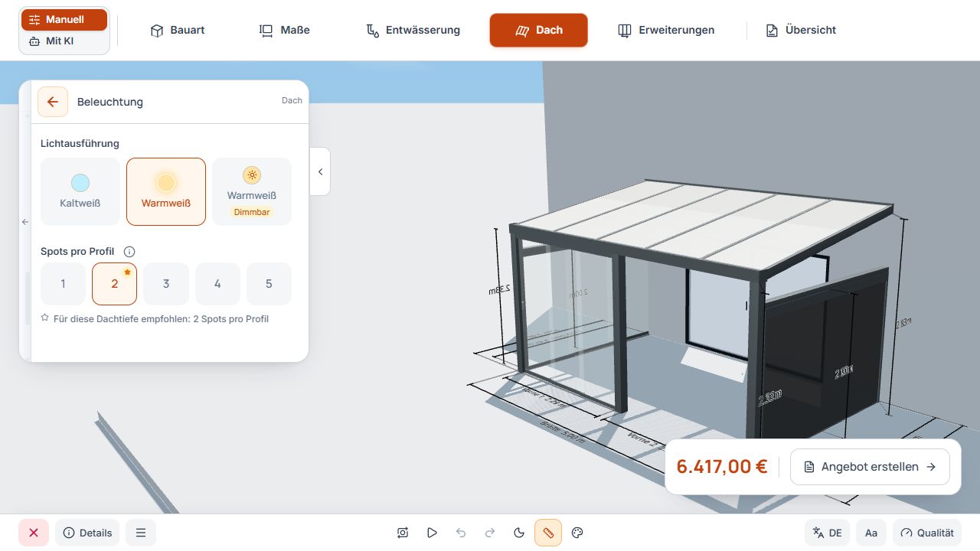
Task: Select Kaltweiß light option
Action: click(80, 191)
